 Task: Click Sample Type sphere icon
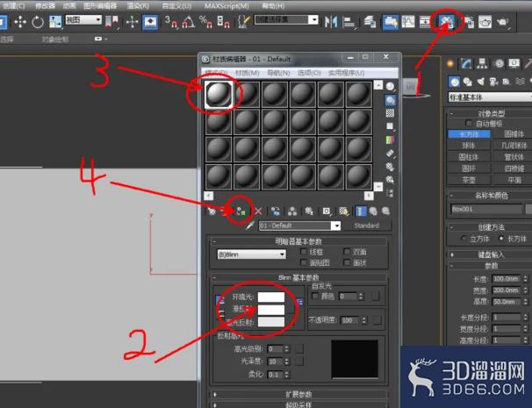tap(390, 87)
